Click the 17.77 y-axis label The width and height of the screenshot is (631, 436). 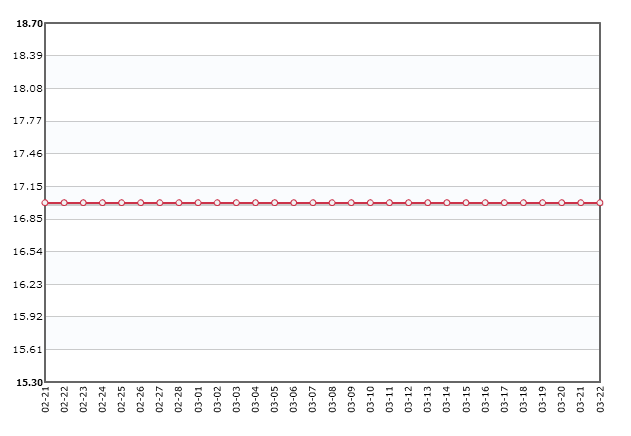click(27, 121)
